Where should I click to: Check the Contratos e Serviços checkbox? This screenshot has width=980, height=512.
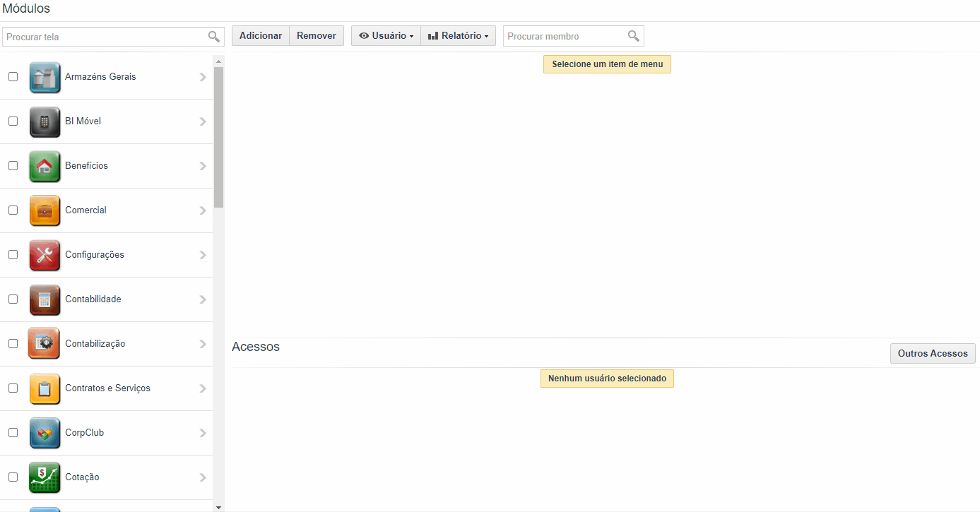(13, 388)
